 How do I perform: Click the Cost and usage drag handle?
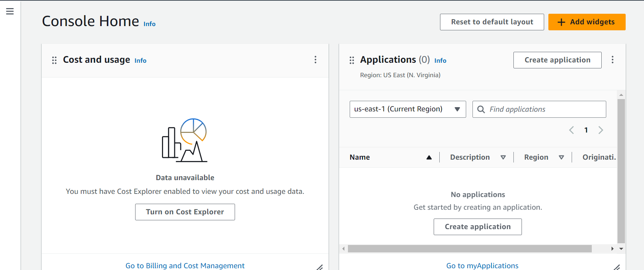pyautogui.click(x=54, y=60)
